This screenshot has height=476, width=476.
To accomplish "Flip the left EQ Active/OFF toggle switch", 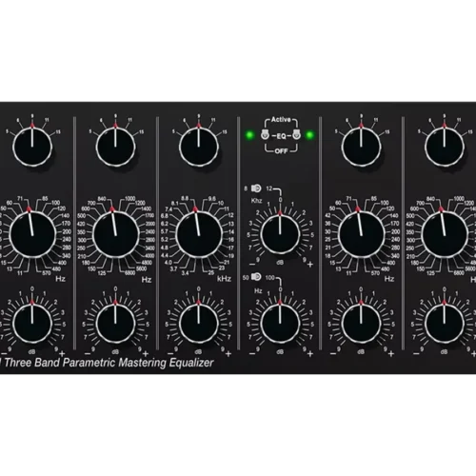I will pos(265,135).
